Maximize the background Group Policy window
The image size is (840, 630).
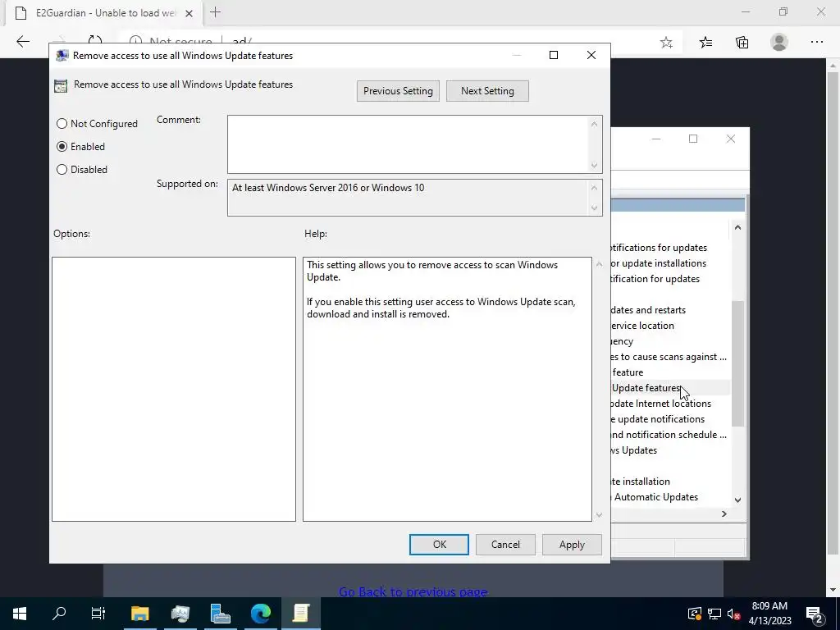coord(693,139)
